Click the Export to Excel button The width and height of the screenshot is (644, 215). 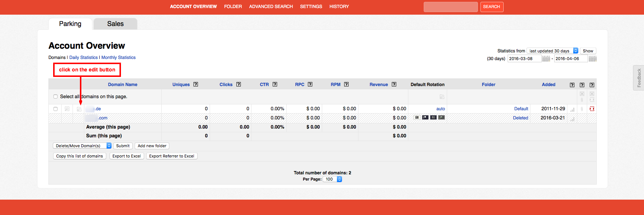tap(126, 156)
